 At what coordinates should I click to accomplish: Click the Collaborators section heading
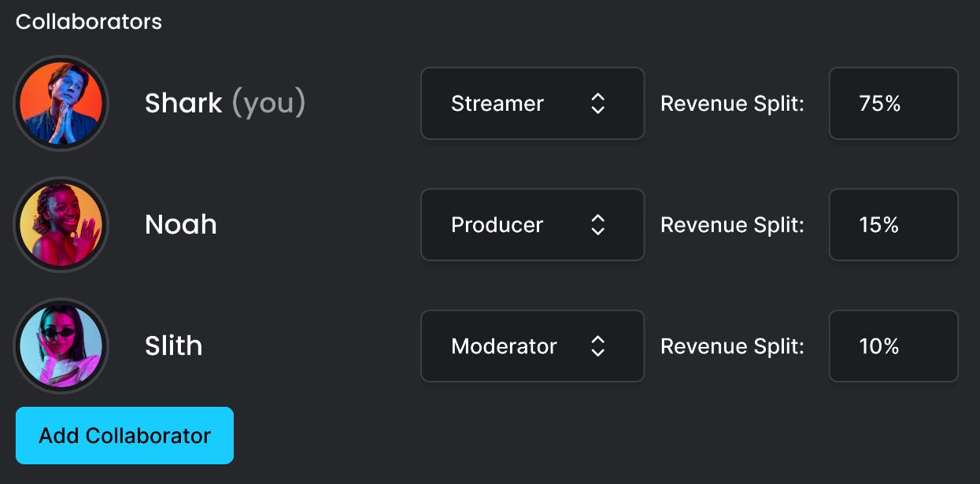[x=89, y=22]
